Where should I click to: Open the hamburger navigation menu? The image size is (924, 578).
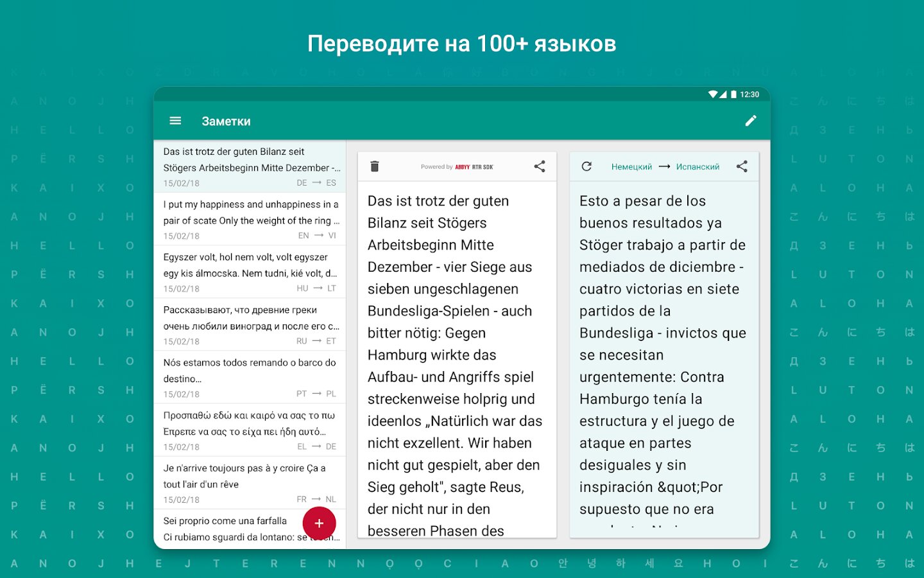(x=175, y=121)
